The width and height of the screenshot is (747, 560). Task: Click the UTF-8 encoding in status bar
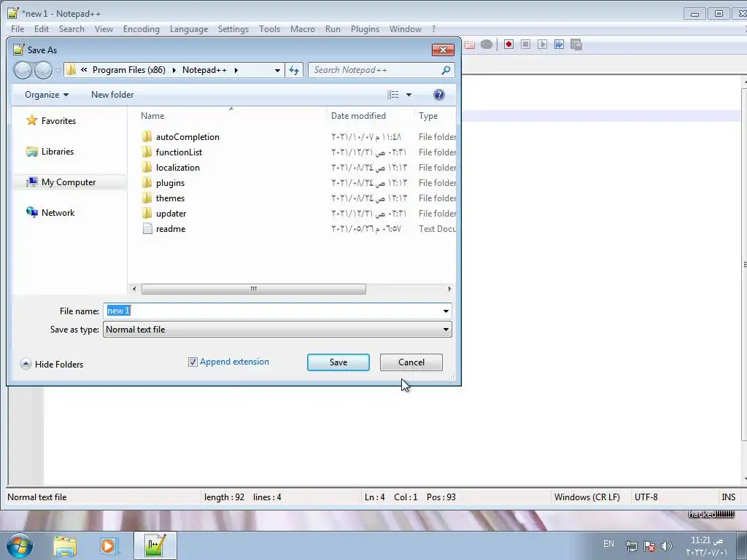click(646, 497)
